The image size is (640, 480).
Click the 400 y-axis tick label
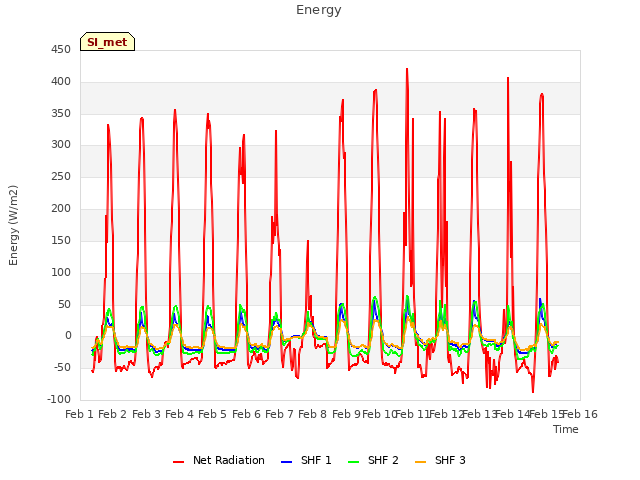click(x=61, y=82)
